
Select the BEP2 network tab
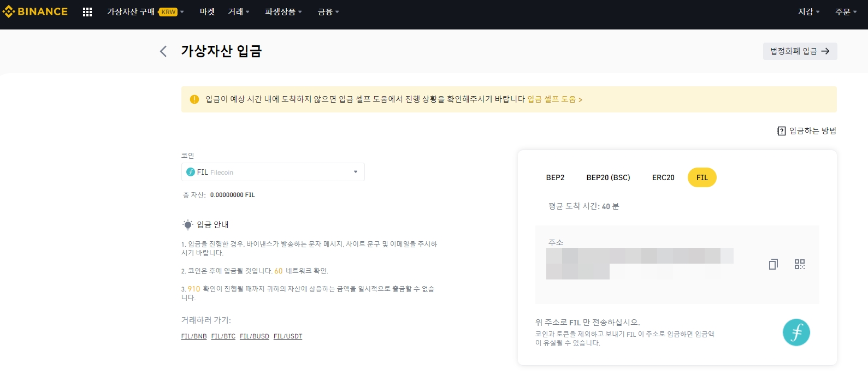click(555, 177)
